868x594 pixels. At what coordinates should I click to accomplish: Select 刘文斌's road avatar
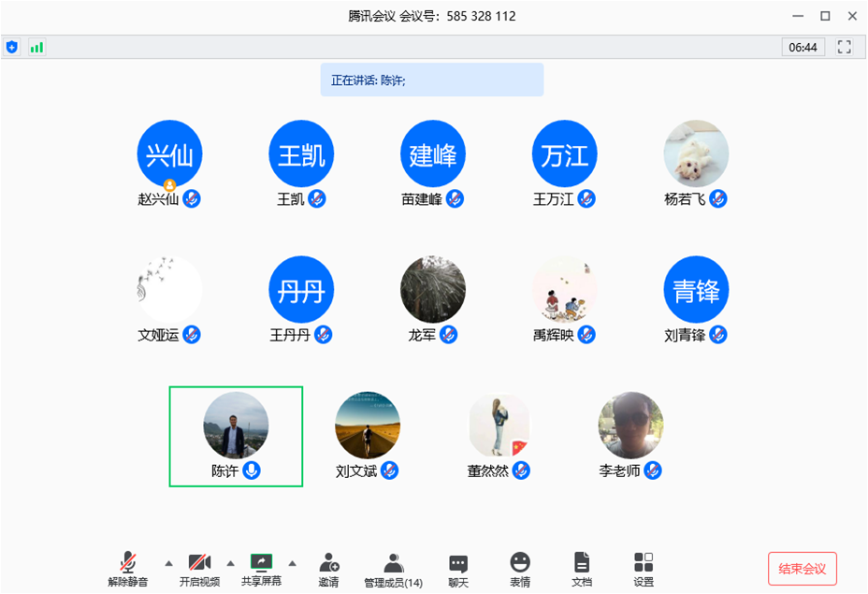pos(368,426)
